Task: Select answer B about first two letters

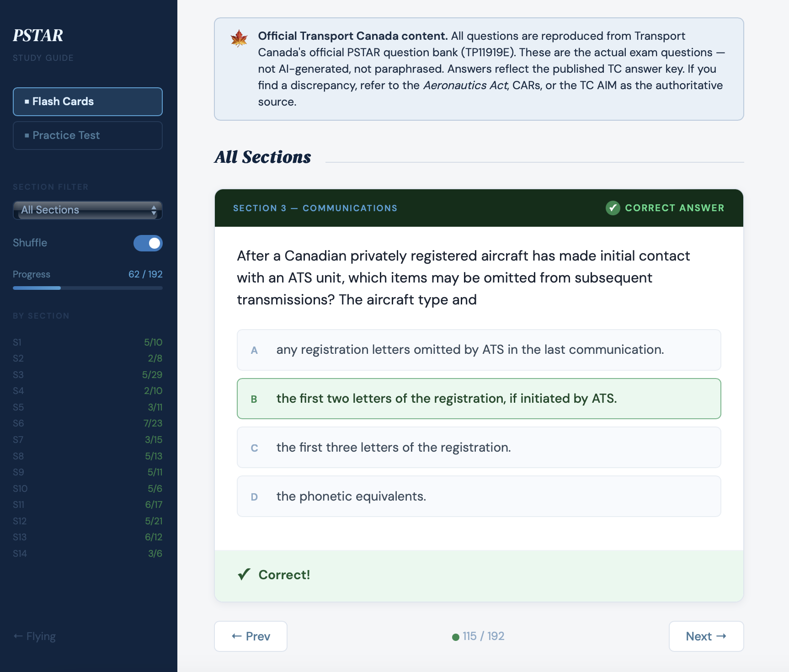Action: coord(479,399)
